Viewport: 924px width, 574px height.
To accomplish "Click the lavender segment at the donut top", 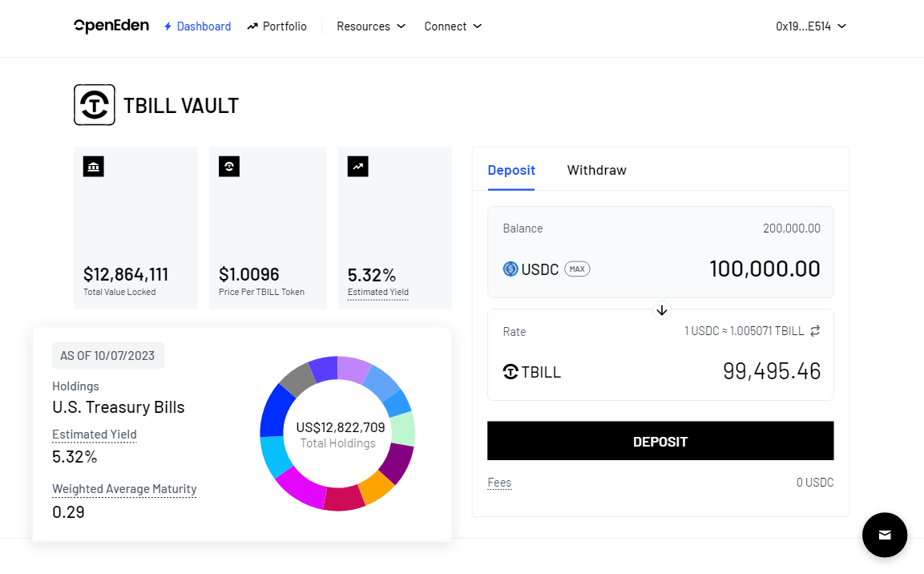I will (354, 368).
